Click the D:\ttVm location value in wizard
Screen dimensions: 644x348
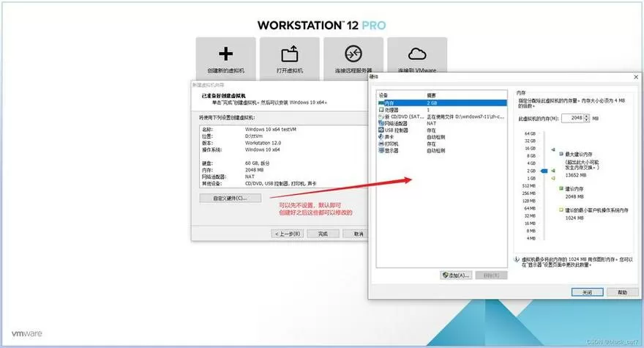coord(254,136)
